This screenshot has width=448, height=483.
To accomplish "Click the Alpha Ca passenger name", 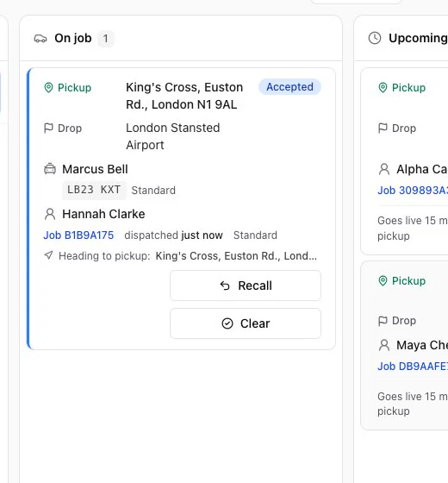I will (422, 169).
